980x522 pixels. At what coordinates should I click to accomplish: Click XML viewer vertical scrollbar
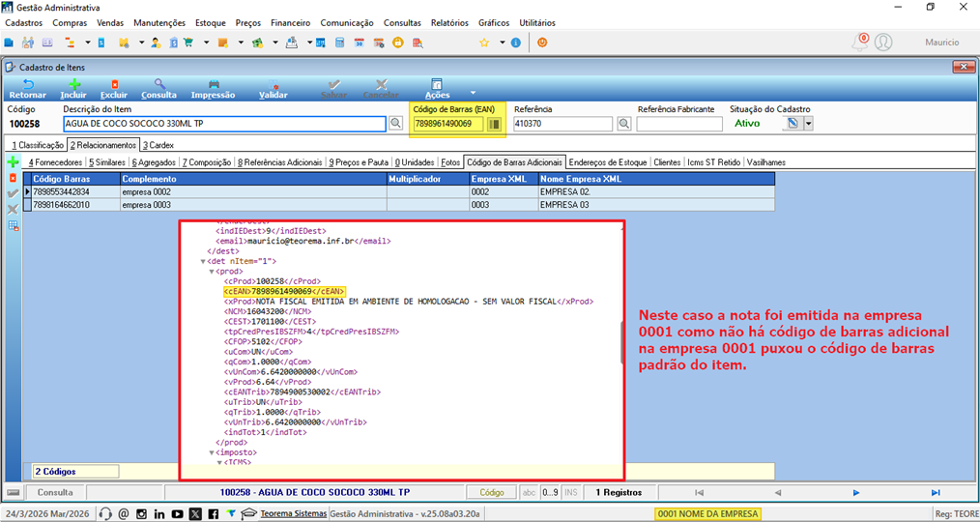coord(621,342)
